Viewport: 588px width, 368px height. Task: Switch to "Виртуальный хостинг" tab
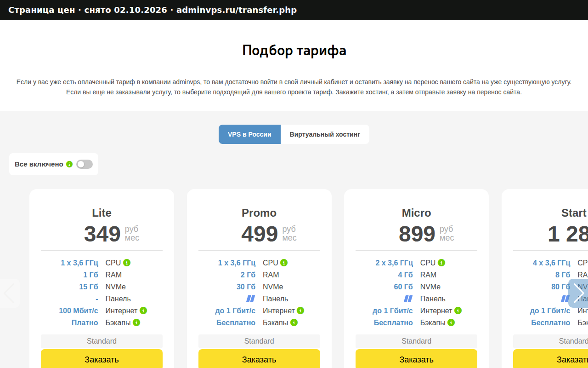click(x=325, y=134)
